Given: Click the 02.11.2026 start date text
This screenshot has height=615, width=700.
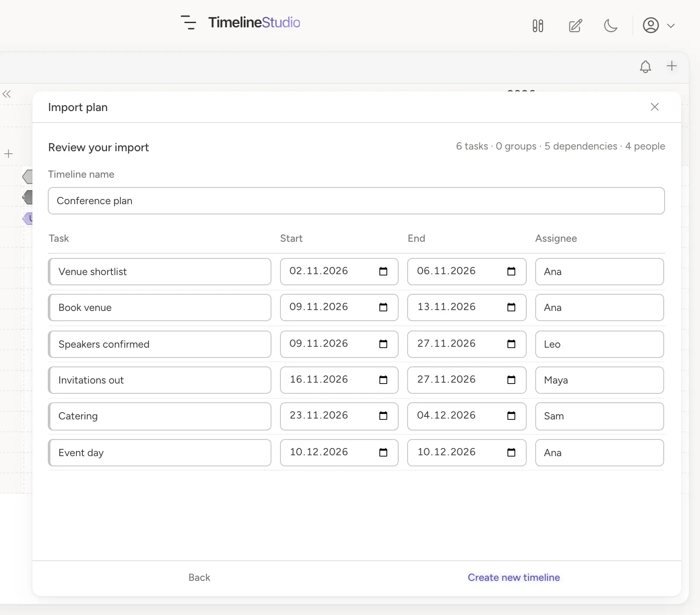Looking at the screenshot, I should (319, 271).
